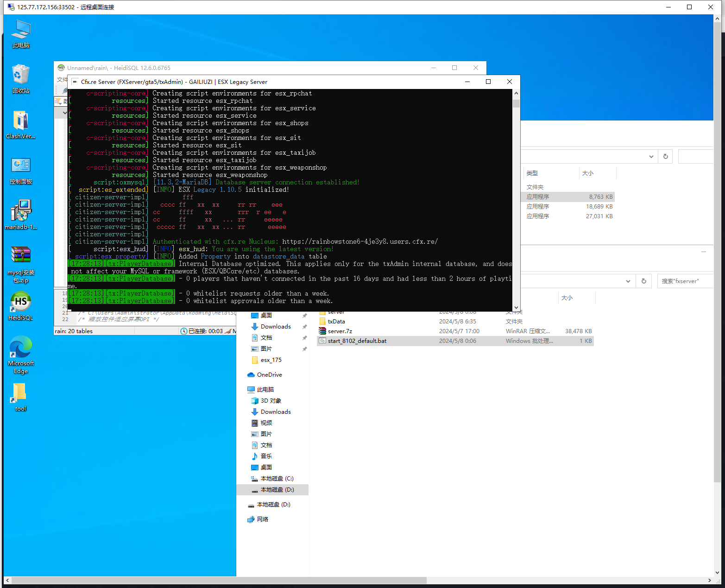Screen dimensions: 725x588
Task: Open the 此电脑 desktop icon
Action: coord(21,34)
